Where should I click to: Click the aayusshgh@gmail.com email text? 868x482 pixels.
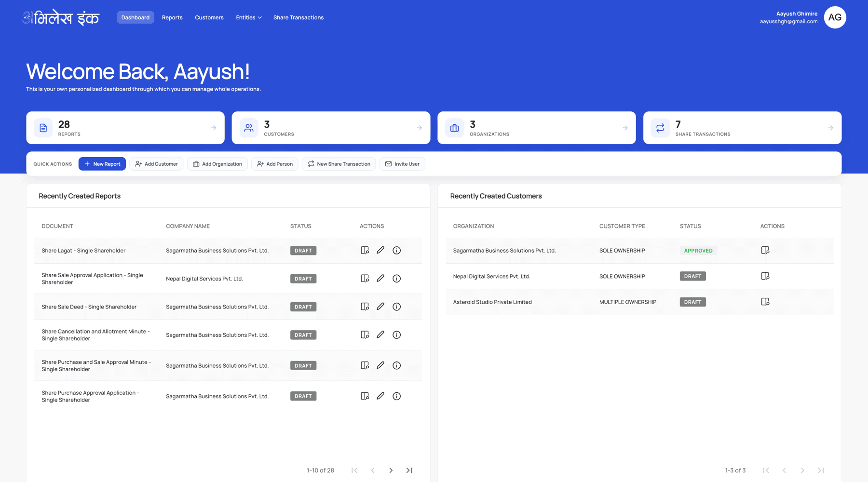tap(788, 22)
